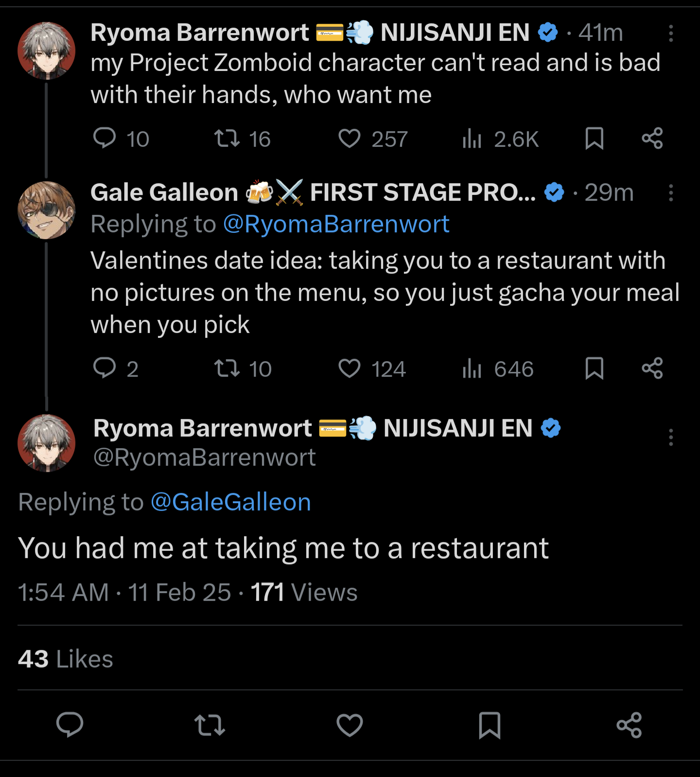Bookmark Gale Galleon's Valentines reply

coord(594,368)
